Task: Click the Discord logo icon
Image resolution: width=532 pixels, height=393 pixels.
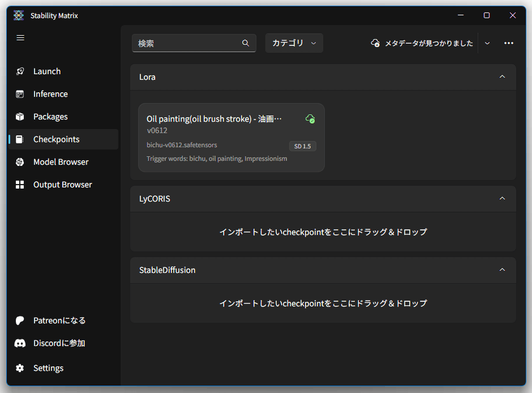Action: click(x=20, y=343)
